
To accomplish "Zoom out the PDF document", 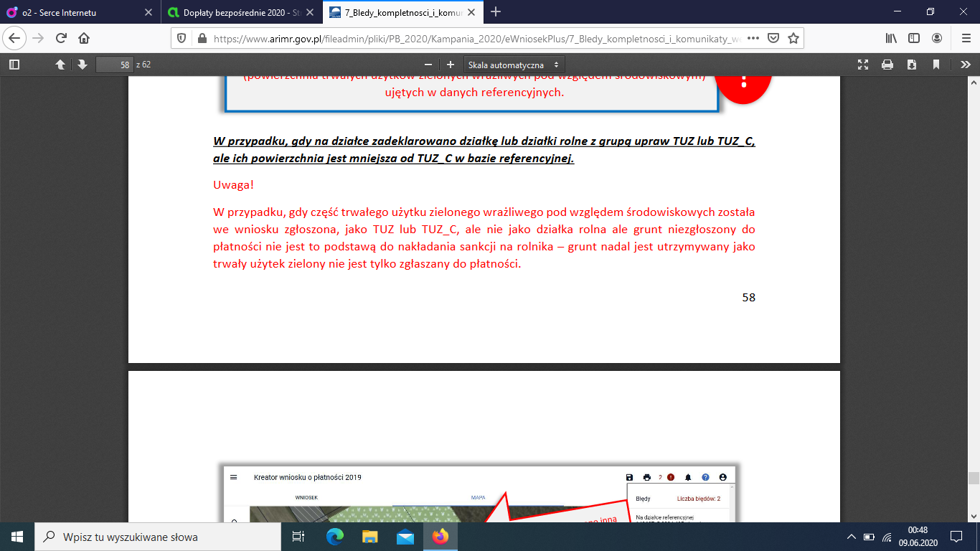I will click(428, 65).
